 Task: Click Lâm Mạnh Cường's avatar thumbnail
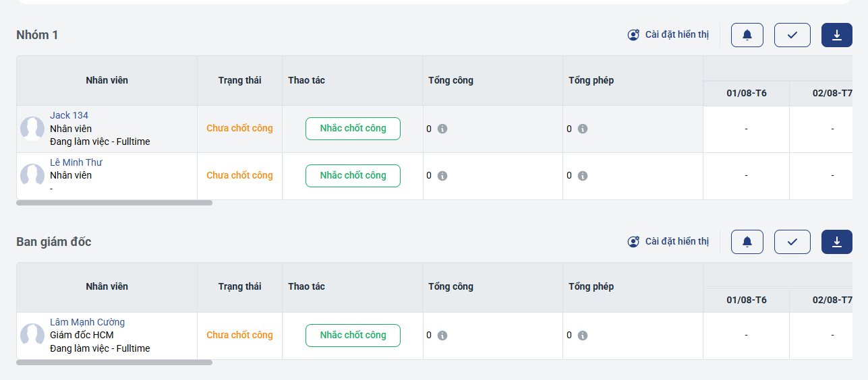pyautogui.click(x=32, y=336)
